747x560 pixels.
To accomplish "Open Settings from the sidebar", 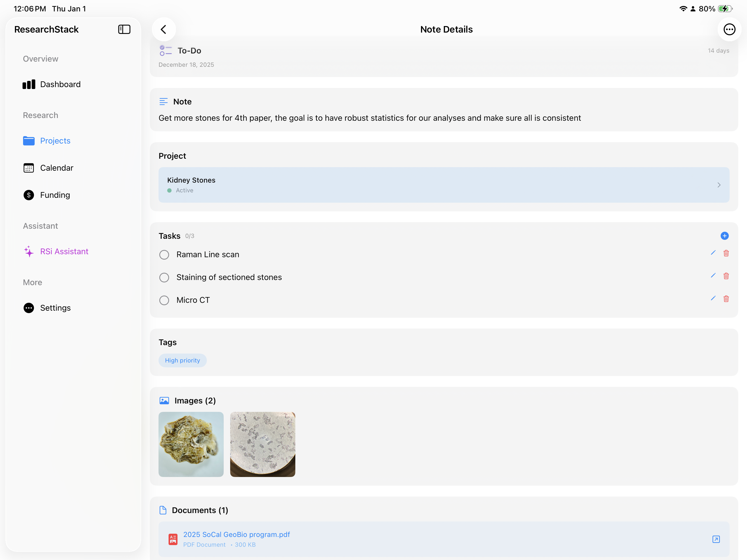I will pyautogui.click(x=55, y=307).
